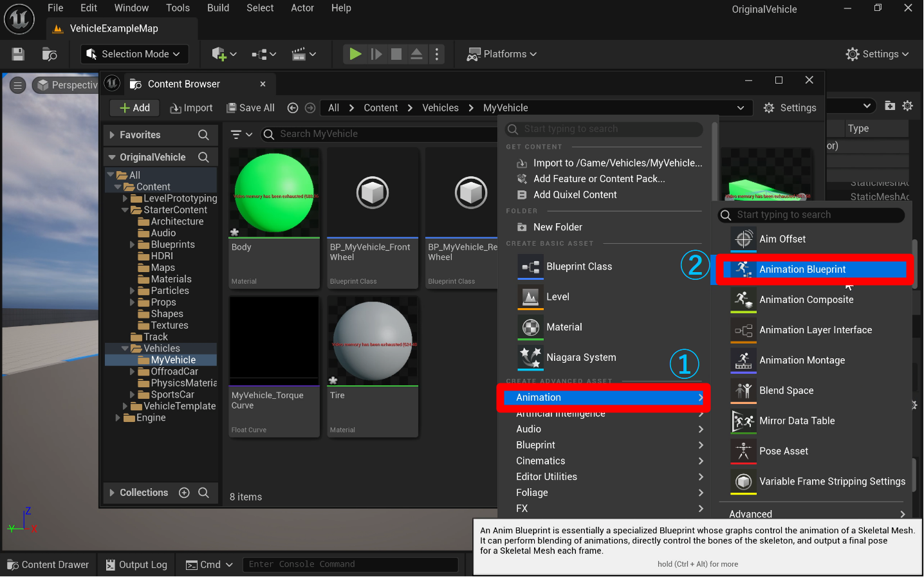The image size is (924, 577).
Task: Open Platforms dropdown
Action: [x=502, y=54]
